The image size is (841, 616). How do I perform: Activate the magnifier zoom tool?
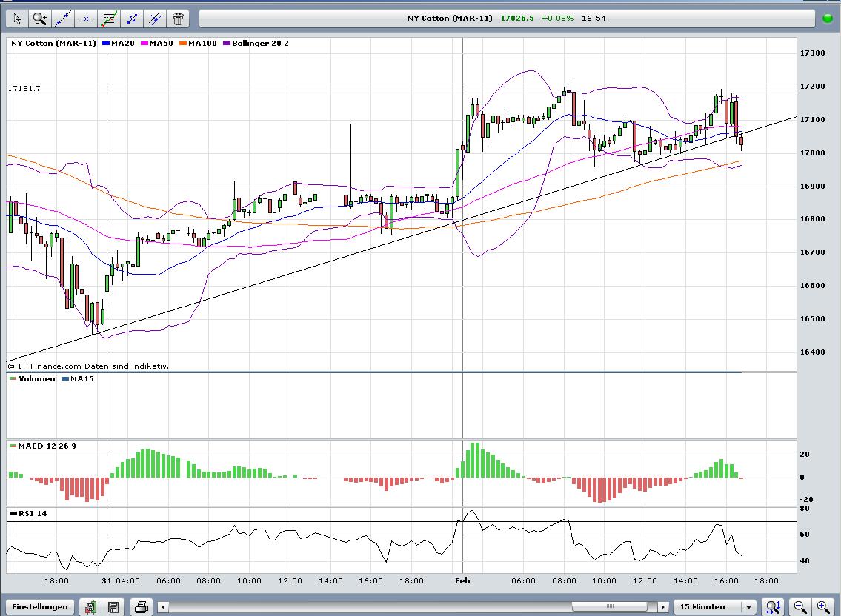coord(40,19)
